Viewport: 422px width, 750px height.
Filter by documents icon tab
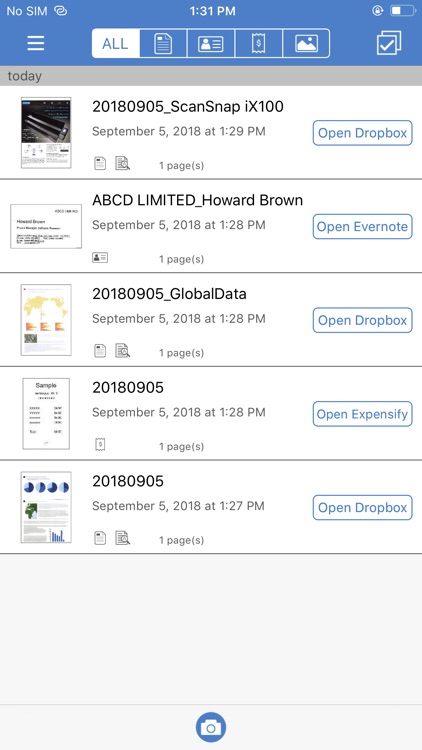pyautogui.click(x=163, y=44)
